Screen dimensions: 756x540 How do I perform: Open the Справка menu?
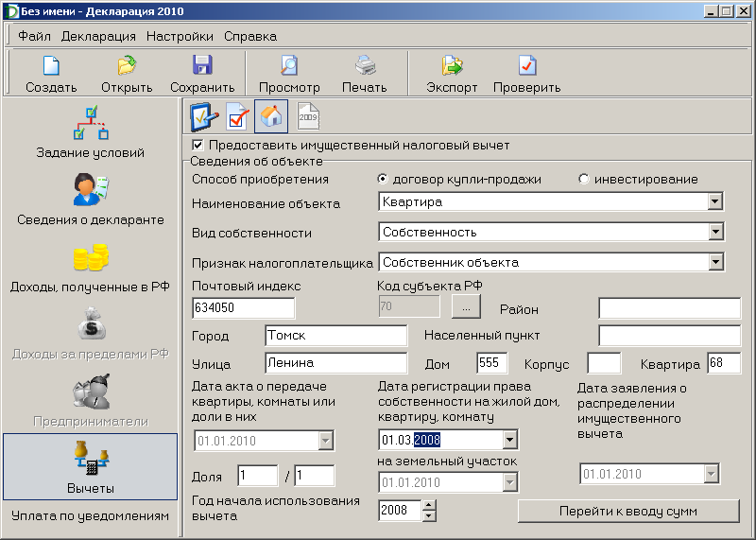coord(250,36)
